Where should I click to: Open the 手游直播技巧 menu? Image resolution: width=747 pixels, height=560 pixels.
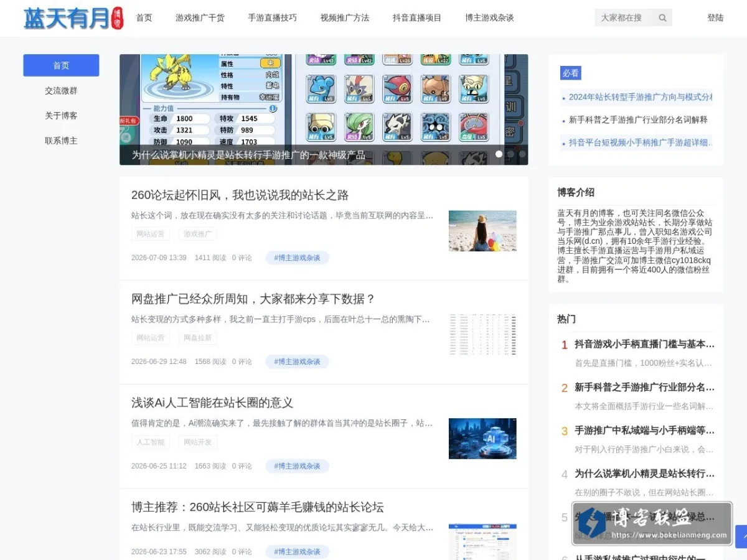tap(272, 17)
